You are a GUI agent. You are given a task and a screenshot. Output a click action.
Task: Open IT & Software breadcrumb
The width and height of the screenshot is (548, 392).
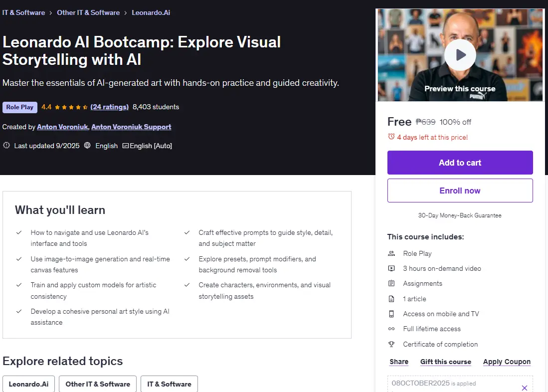pyautogui.click(x=23, y=12)
